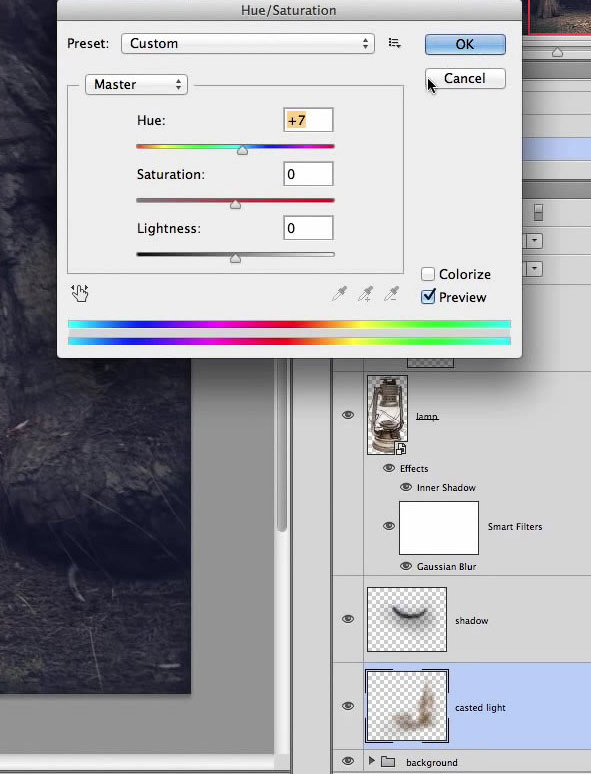Click OK to apply Hue/Saturation
Screen dimensions: 591x774
click(465, 44)
